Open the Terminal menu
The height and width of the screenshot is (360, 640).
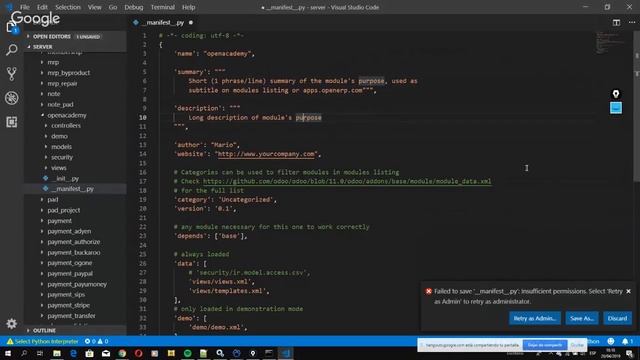click(162, 7)
